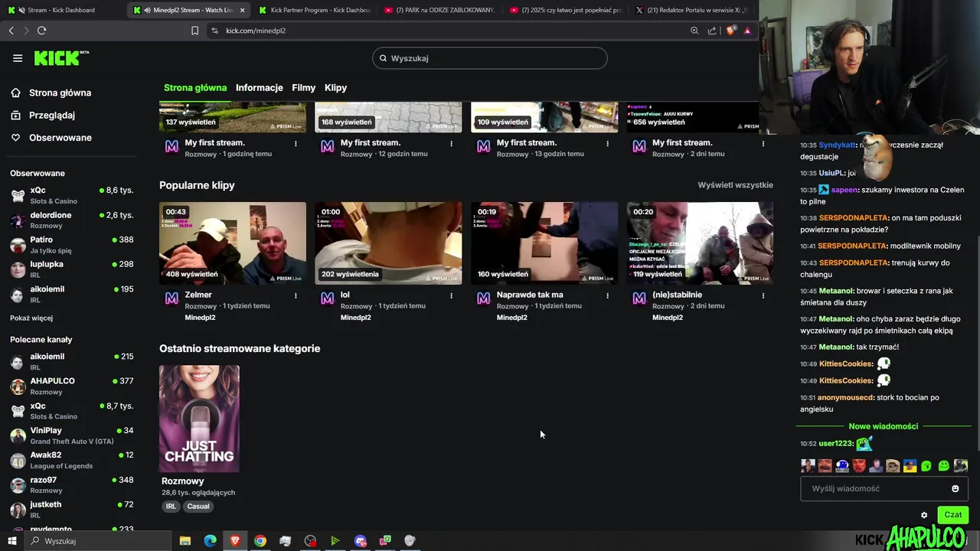The height and width of the screenshot is (551, 980).
Task: Open options for 12 godzin temu stream
Action: tap(451, 143)
